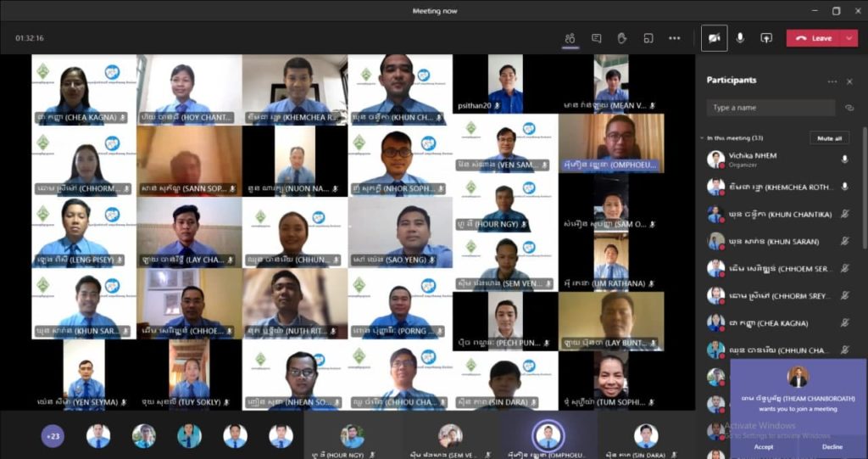Select PORNG video tile
This screenshot has height=459, width=868.
click(400, 303)
